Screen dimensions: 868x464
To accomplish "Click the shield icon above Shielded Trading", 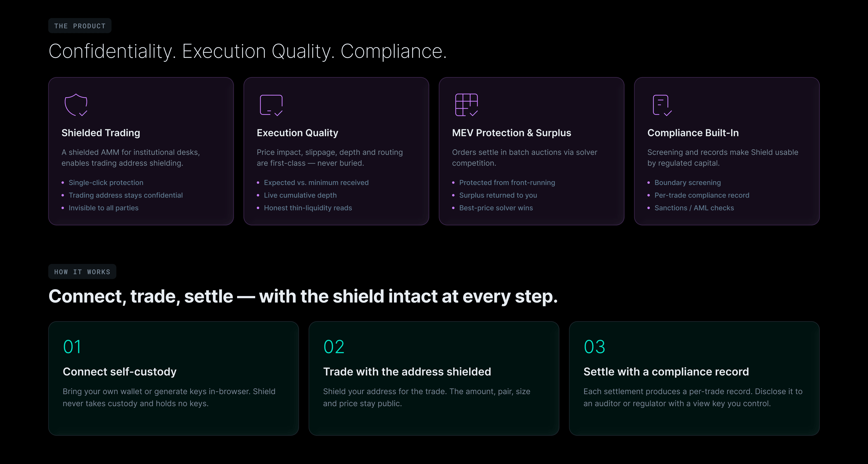I will (76, 105).
